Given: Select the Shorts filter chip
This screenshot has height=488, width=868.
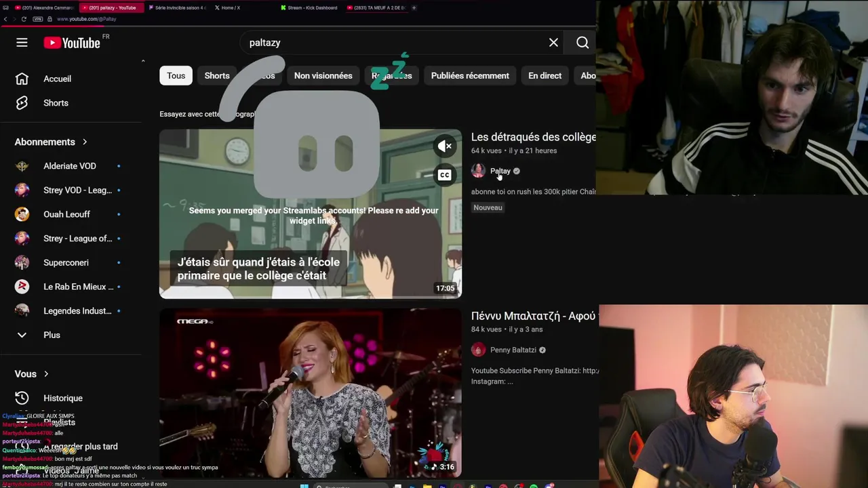Looking at the screenshot, I should 217,75.
